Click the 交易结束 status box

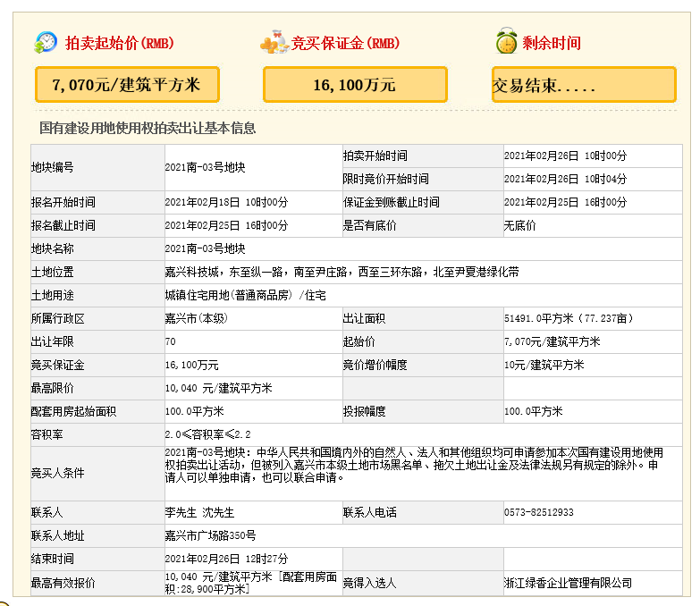[583, 85]
